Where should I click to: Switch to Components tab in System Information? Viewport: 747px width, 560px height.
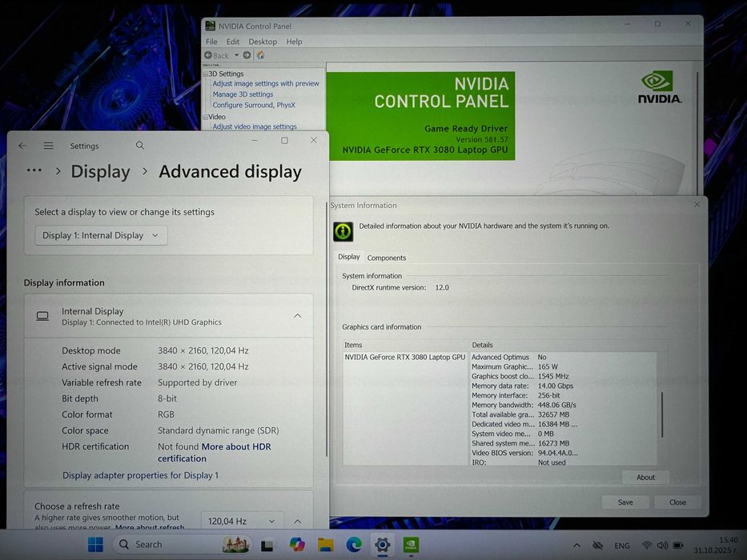pos(387,258)
